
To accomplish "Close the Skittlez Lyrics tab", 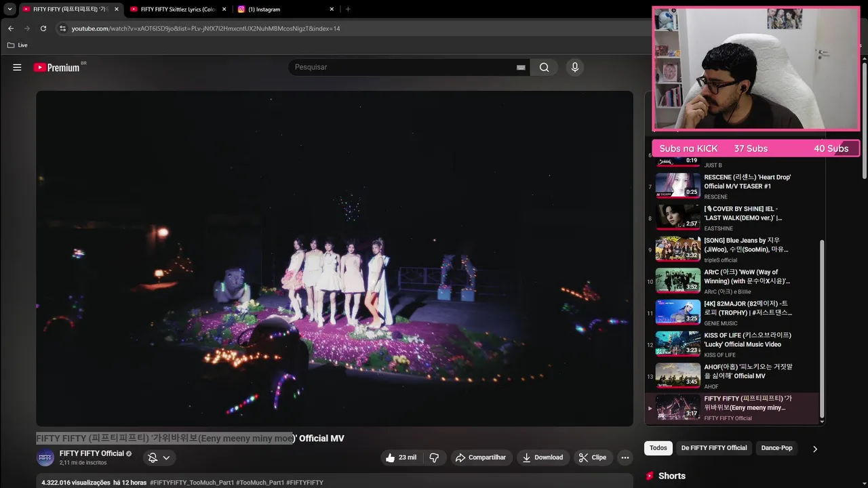I will coord(224,9).
